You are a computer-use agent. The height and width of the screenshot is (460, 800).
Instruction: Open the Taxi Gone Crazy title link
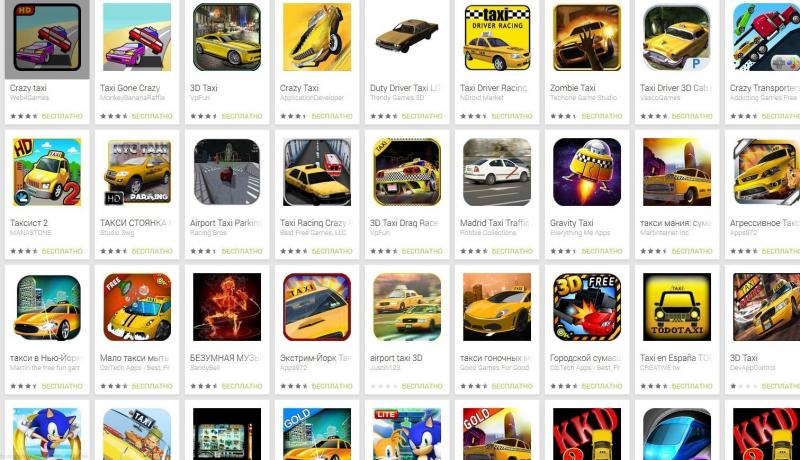point(130,88)
